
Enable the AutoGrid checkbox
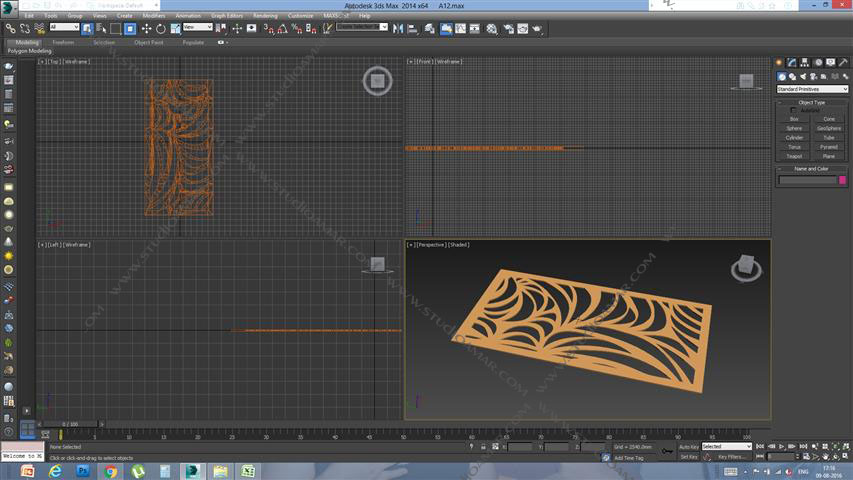tap(793, 110)
